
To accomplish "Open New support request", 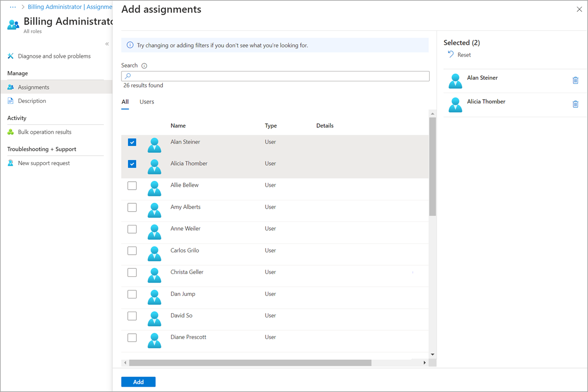I will click(x=44, y=163).
